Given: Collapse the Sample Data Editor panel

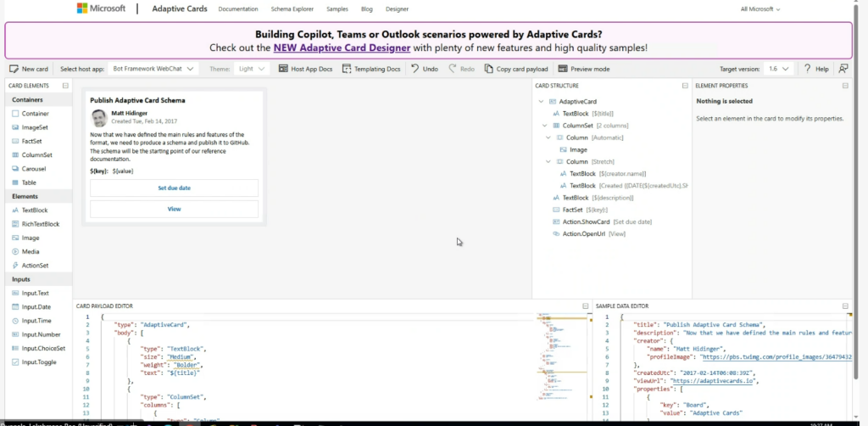Looking at the screenshot, I should [x=845, y=306].
